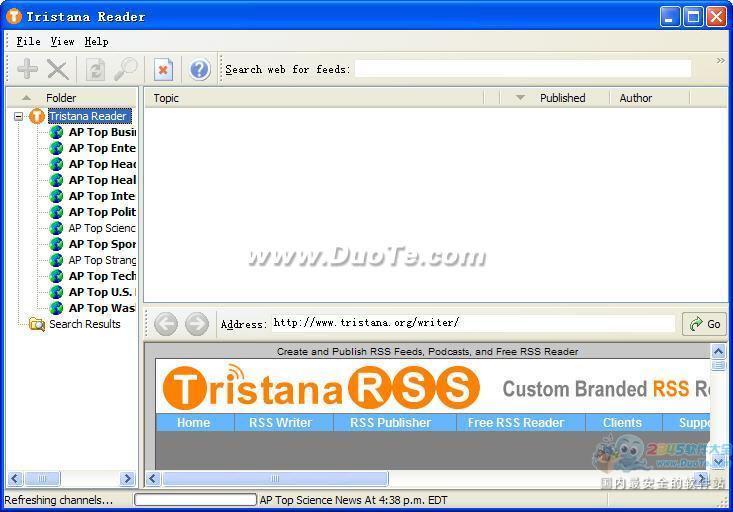
Task: Click folder pane left scroll arrow
Action: (15, 478)
